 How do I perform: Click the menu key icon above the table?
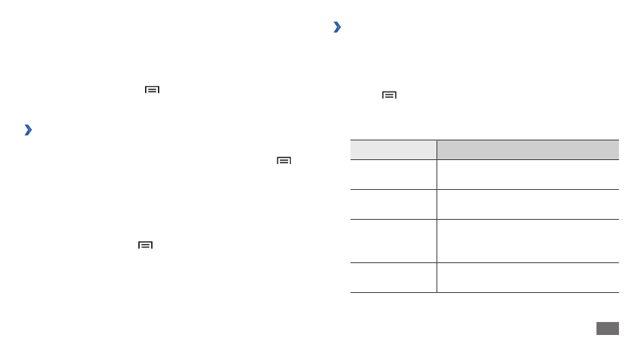click(x=389, y=95)
